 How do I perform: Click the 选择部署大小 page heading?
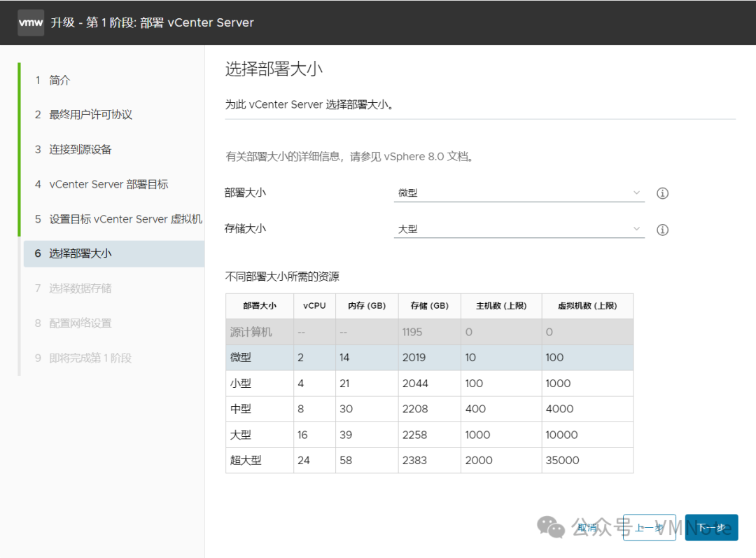click(x=274, y=69)
